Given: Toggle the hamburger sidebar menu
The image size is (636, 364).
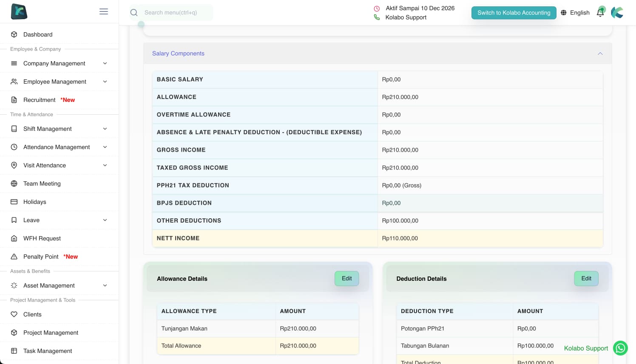Looking at the screenshot, I should tap(104, 11).
